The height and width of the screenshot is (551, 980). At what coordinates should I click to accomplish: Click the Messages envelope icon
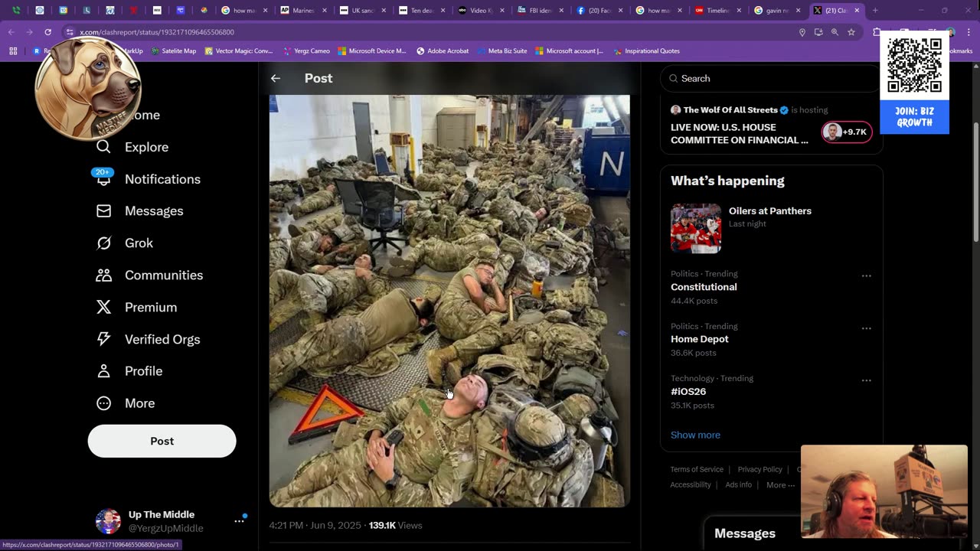(104, 211)
